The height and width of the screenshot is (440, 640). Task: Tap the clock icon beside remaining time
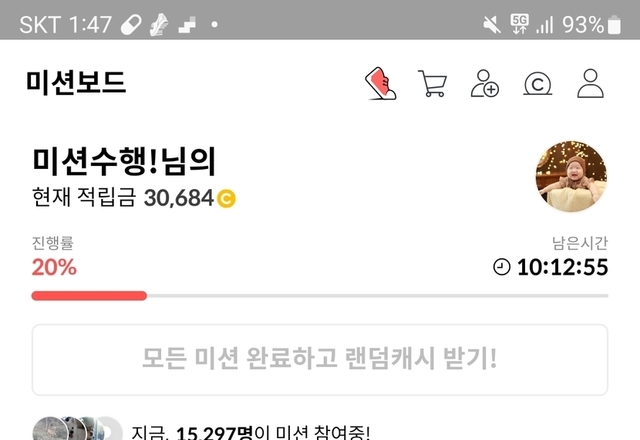pyautogui.click(x=502, y=267)
